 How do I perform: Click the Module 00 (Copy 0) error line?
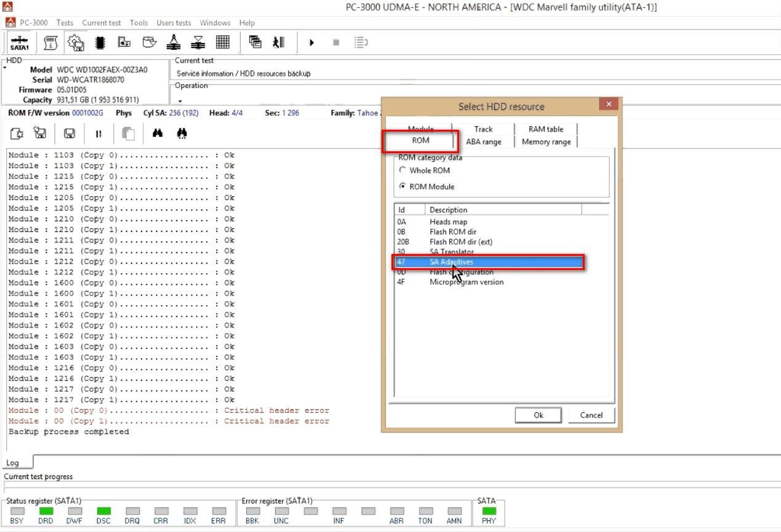169,410
